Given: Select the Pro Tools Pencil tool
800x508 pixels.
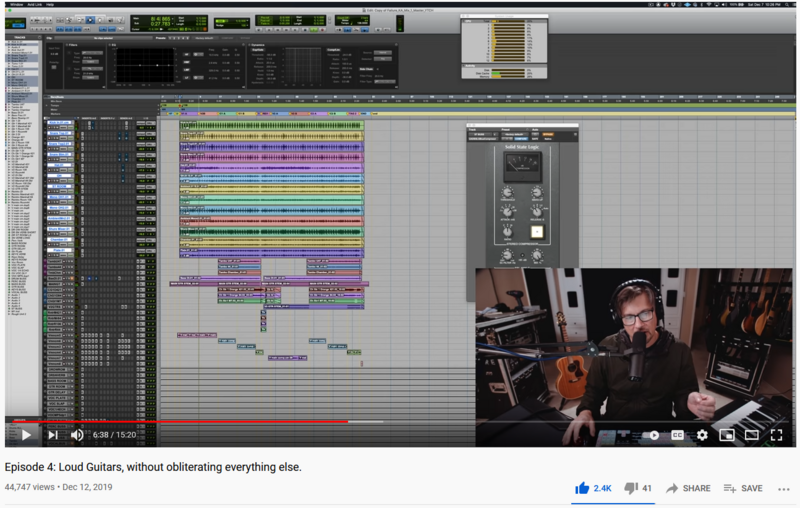Looking at the screenshot, I should (120, 20).
